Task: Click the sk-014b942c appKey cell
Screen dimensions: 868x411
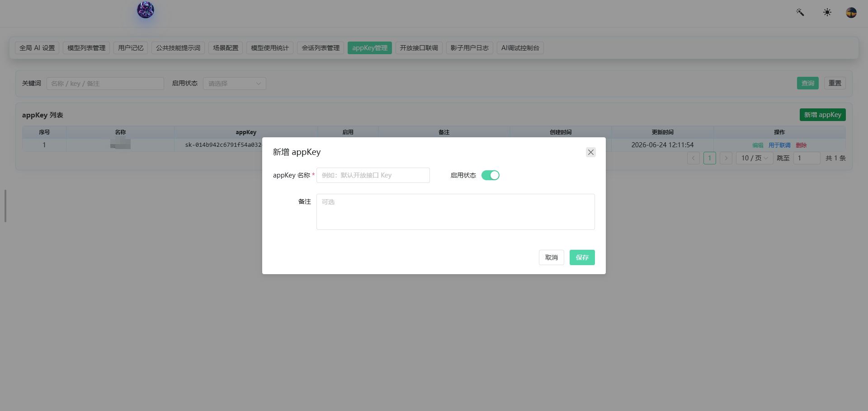Action: [223, 145]
